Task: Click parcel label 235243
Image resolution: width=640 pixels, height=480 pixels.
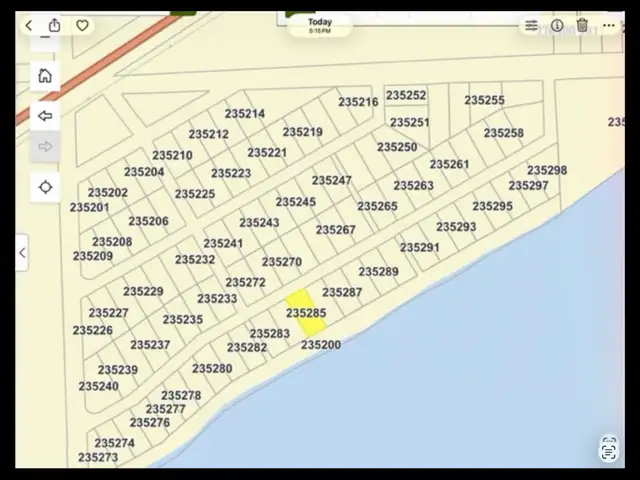Action: (x=259, y=223)
